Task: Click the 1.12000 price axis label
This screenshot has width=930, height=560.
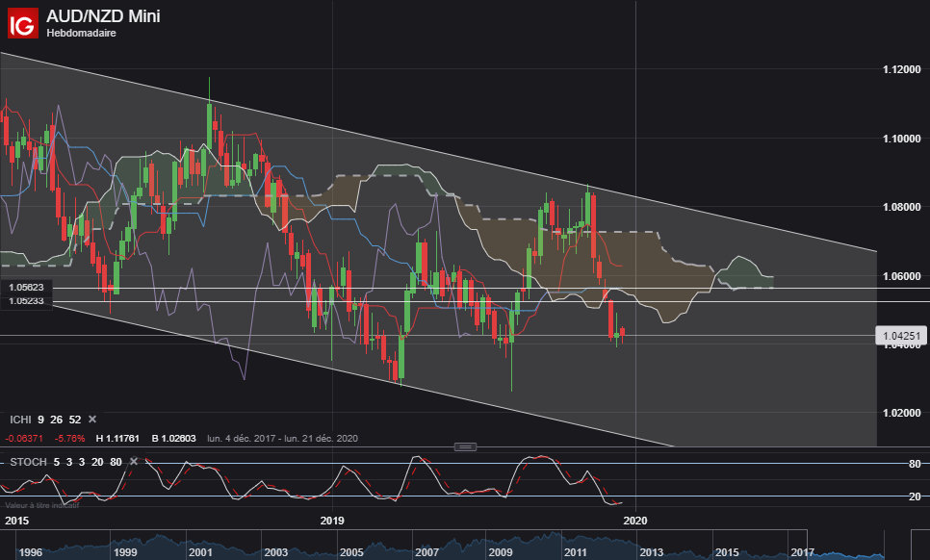Action: click(901, 69)
